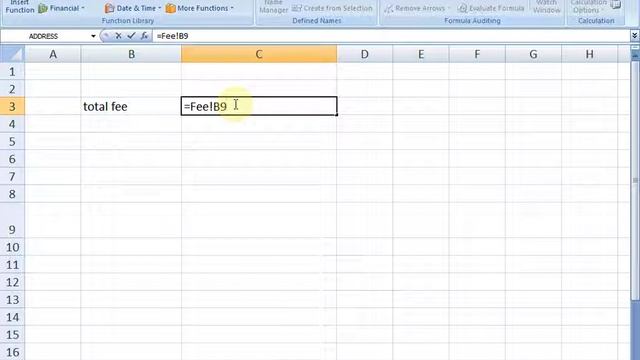Select column A header
The height and width of the screenshot is (360, 640).
tap(53, 54)
